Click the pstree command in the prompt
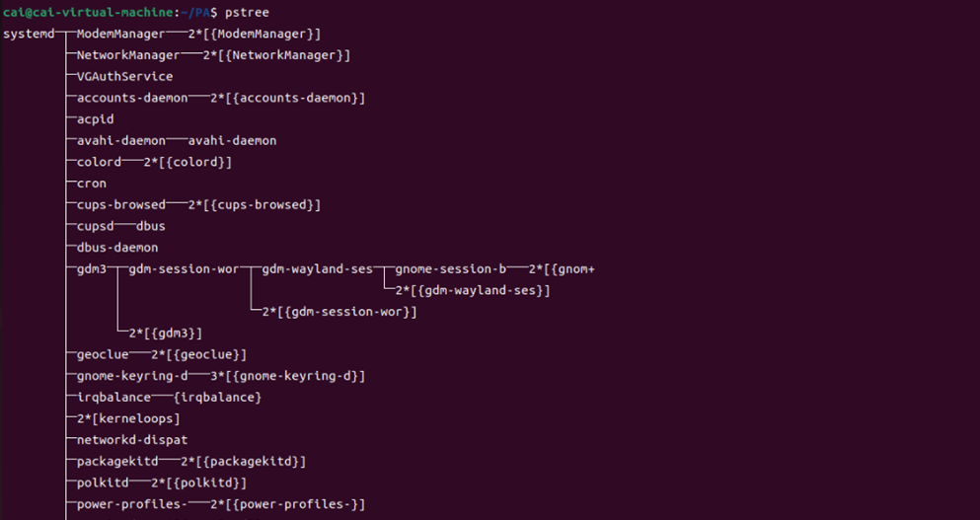The width and height of the screenshot is (980, 520). [246, 12]
